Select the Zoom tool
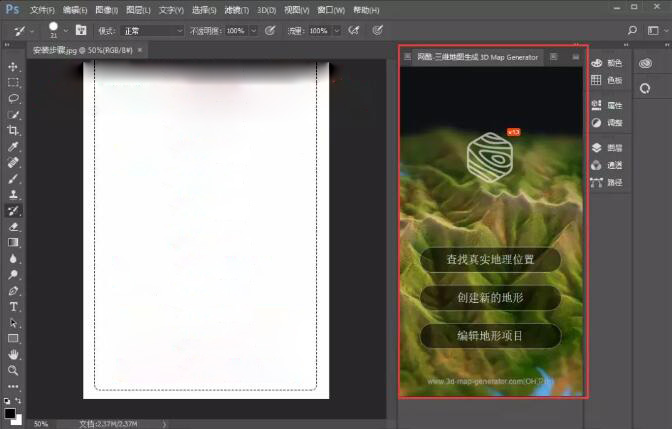This screenshot has width=672, height=429. click(x=13, y=370)
